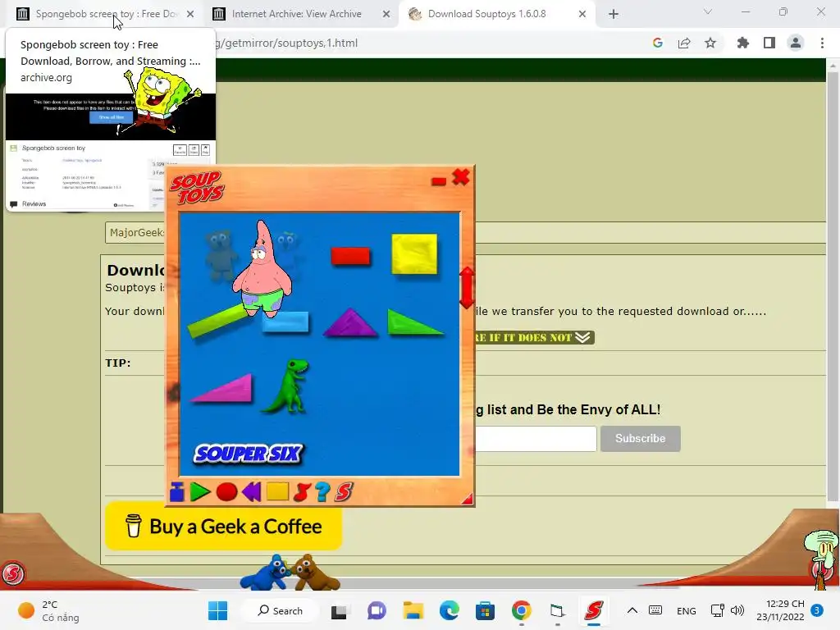The height and width of the screenshot is (630, 840).
Task: Open Microsoft Edge from taskbar
Action: point(449,610)
